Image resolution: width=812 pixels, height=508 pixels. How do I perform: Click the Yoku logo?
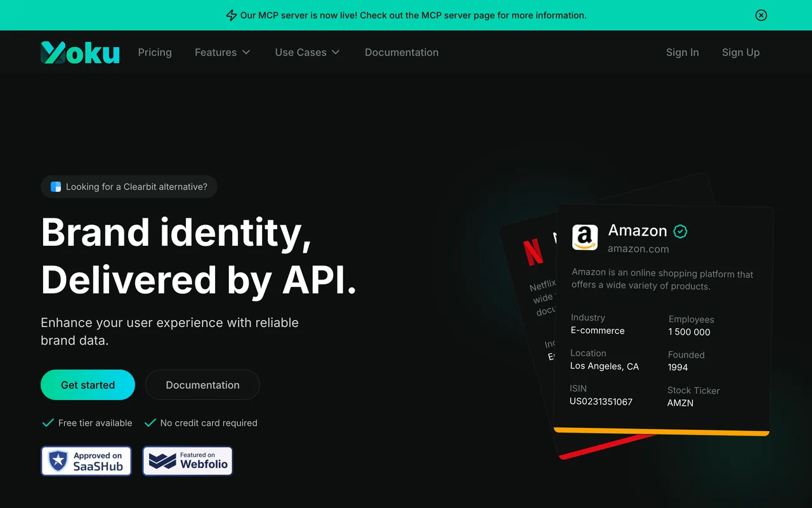pos(80,52)
